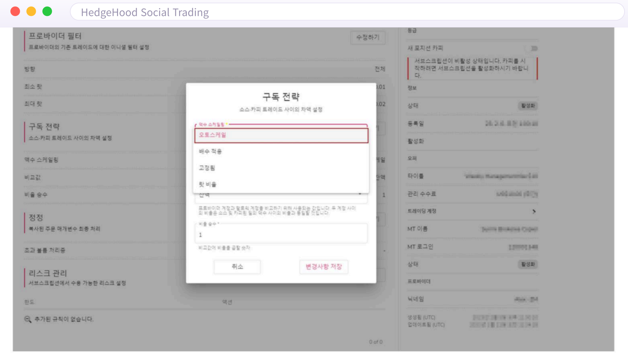Screen dimensions: 628x364
Task: Click the 비율 승수 input field
Action: click(281, 233)
